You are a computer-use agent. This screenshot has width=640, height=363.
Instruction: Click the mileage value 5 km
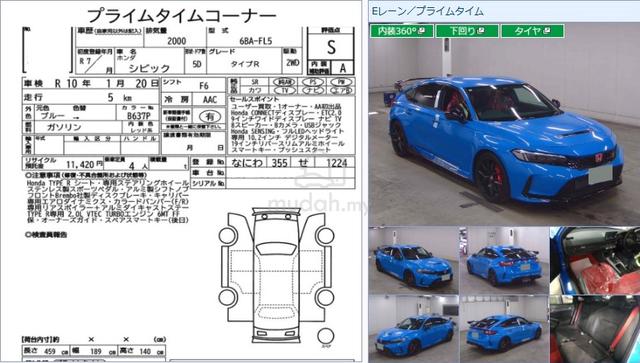120,98
